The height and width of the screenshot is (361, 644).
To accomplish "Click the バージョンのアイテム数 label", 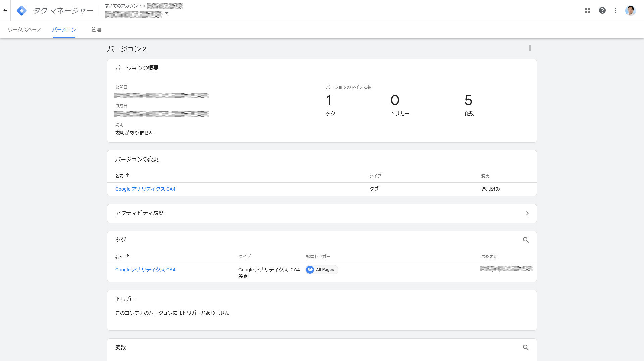I will coord(348,87).
